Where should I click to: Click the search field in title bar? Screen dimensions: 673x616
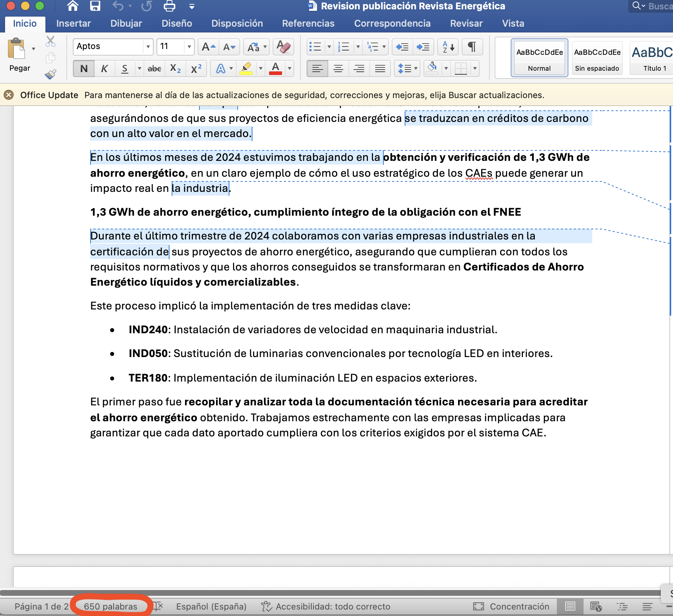pos(651,6)
